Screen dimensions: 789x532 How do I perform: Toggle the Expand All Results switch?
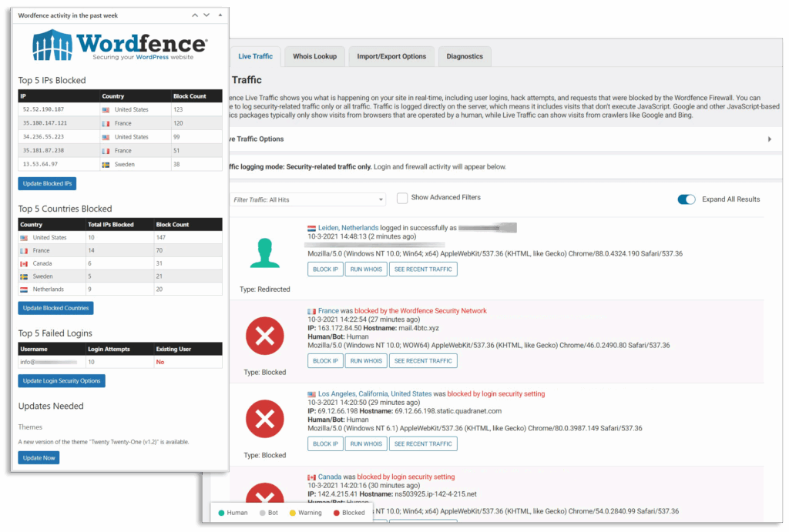[686, 199]
